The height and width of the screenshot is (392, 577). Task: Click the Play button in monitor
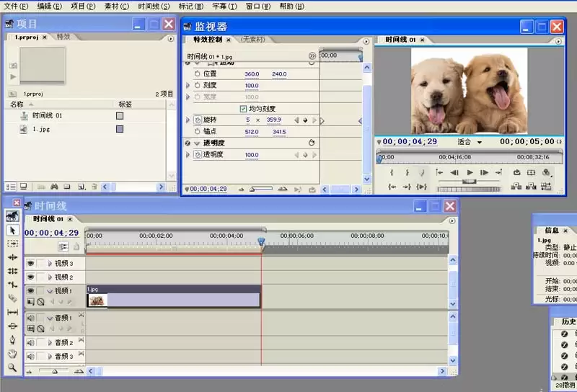click(x=470, y=172)
